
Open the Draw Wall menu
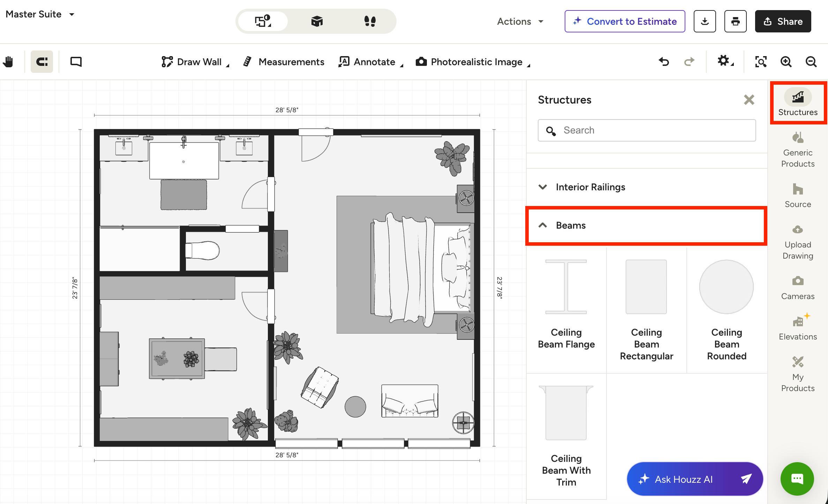[195, 62]
